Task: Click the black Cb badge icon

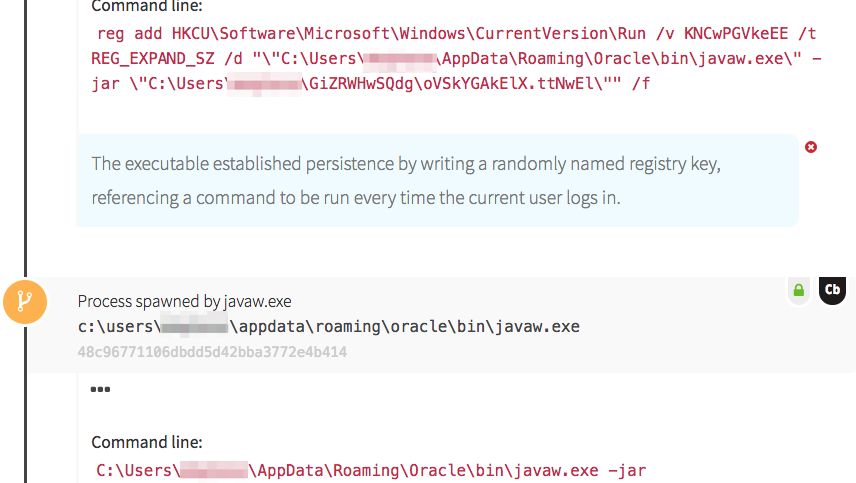Action: pos(832,290)
